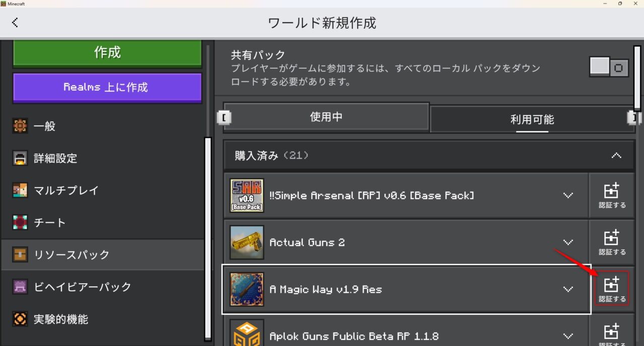Select the 詳細設定 (Advanced) sidebar icon
Viewport: 644px width, 346px height.
point(20,158)
